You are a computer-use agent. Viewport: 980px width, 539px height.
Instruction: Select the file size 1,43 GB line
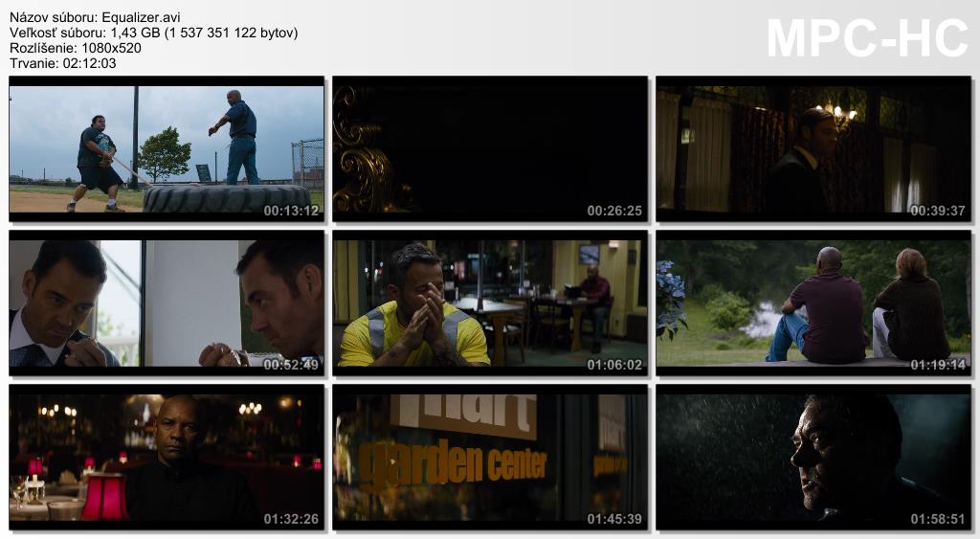(153, 33)
